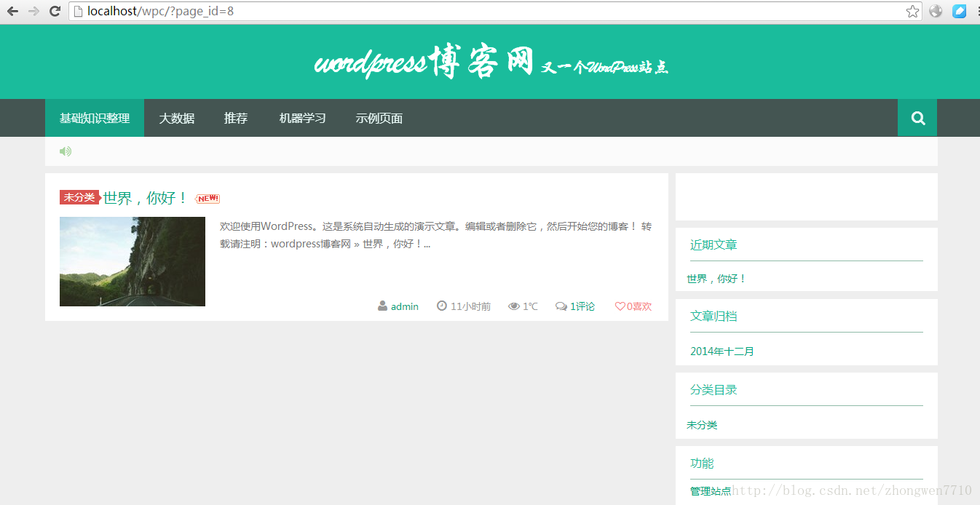Viewport: 980px width, 505px height.
Task: Open the 推荐 menu item
Action: pyautogui.click(x=236, y=118)
